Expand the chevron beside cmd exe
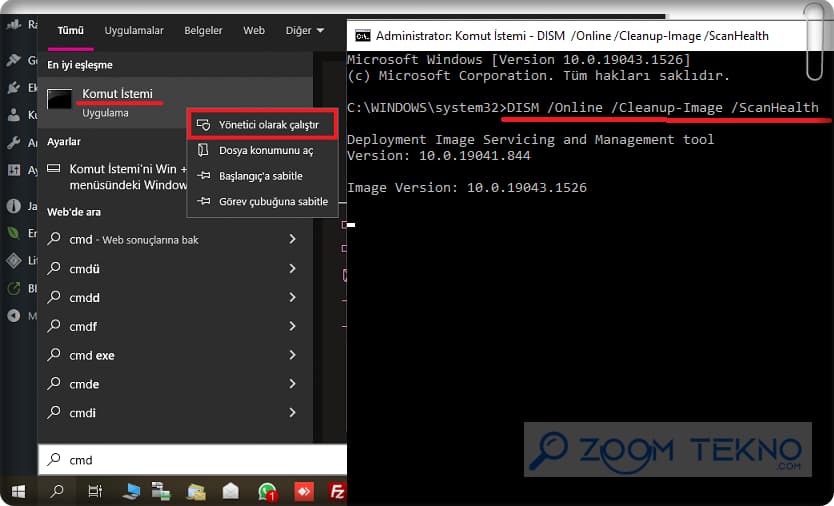 (x=292, y=355)
